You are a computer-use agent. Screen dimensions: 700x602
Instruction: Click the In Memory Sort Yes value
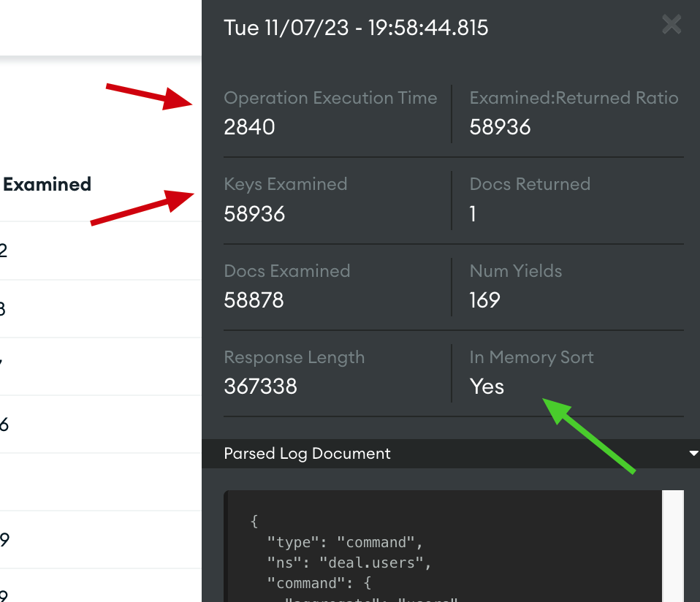pos(487,386)
